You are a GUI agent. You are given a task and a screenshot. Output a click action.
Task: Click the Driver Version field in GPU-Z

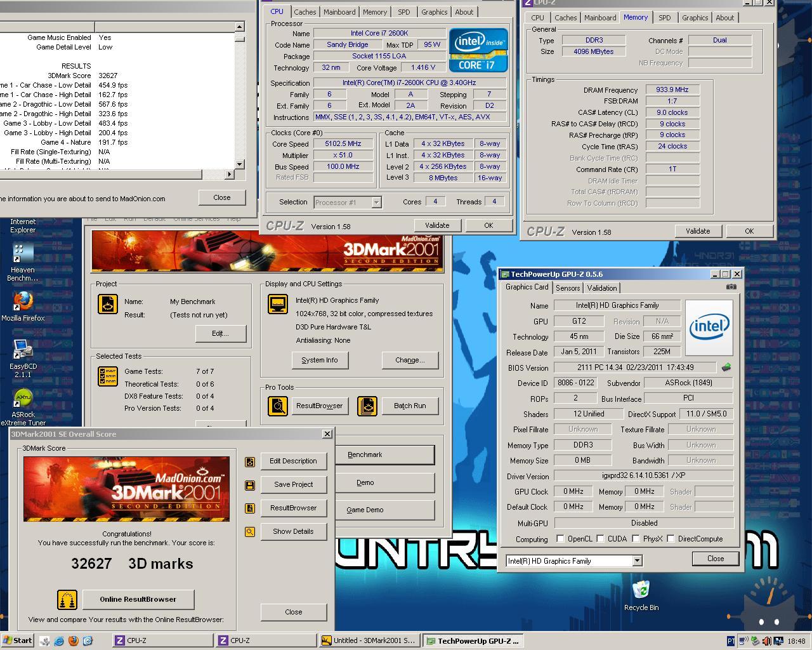[643, 475]
